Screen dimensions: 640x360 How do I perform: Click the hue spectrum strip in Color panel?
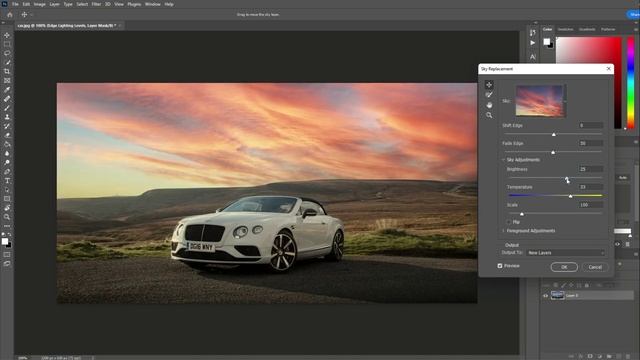point(631,83)
